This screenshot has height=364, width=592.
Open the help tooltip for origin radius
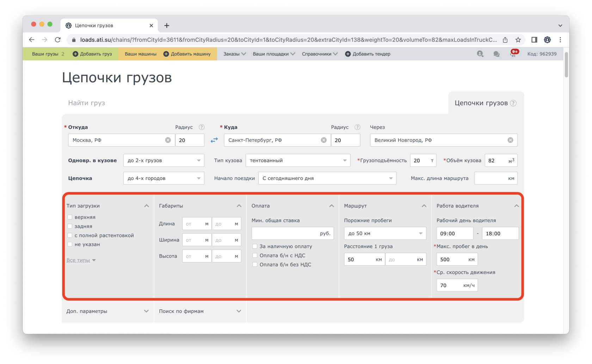(202, 127)
